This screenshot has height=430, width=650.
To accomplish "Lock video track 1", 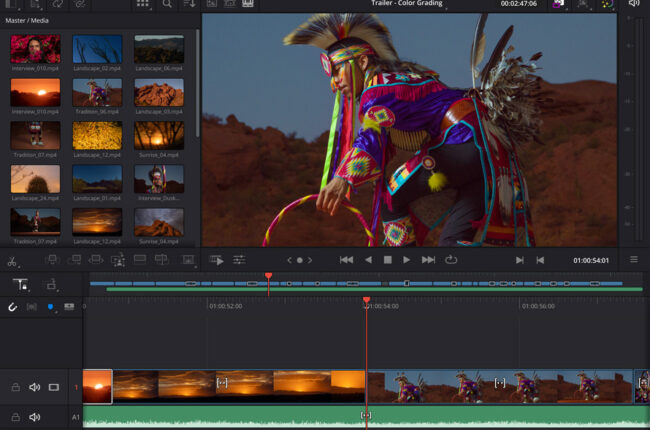I will (15, 387).
